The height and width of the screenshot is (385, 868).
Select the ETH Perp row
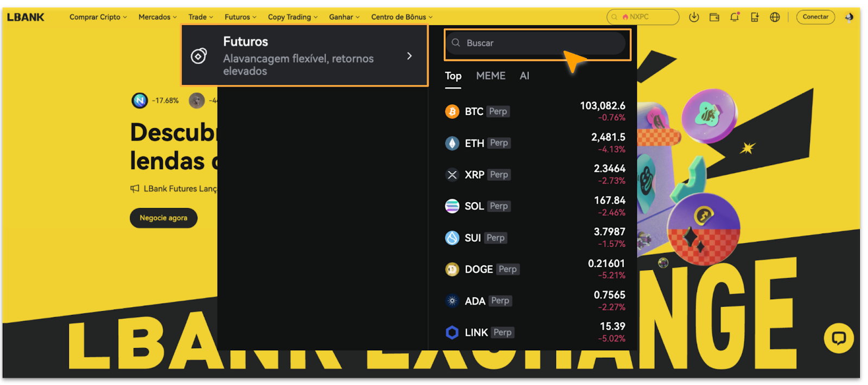click(535, 143)
